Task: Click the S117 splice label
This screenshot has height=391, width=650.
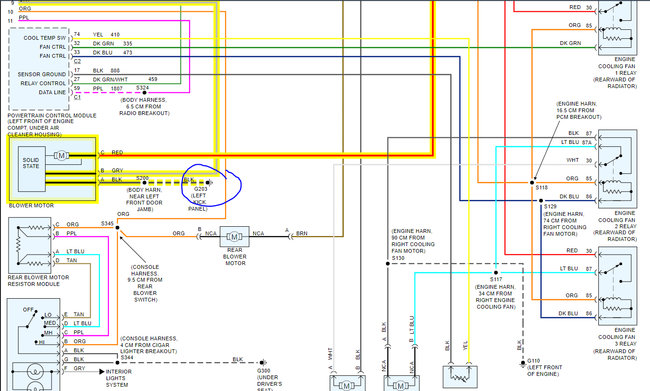Action: click(x=496, y=279)
